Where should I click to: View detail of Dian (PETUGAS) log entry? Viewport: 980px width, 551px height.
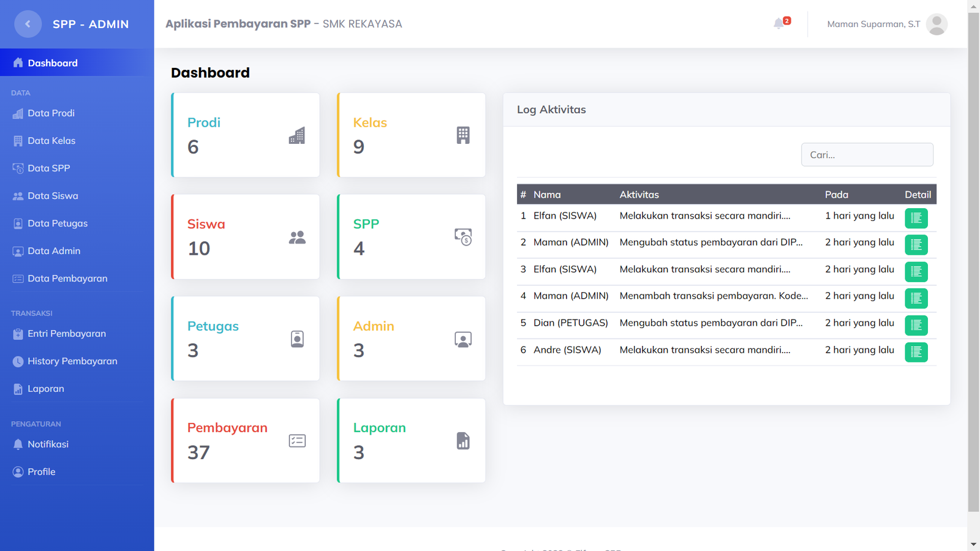[x=916, y=325]
